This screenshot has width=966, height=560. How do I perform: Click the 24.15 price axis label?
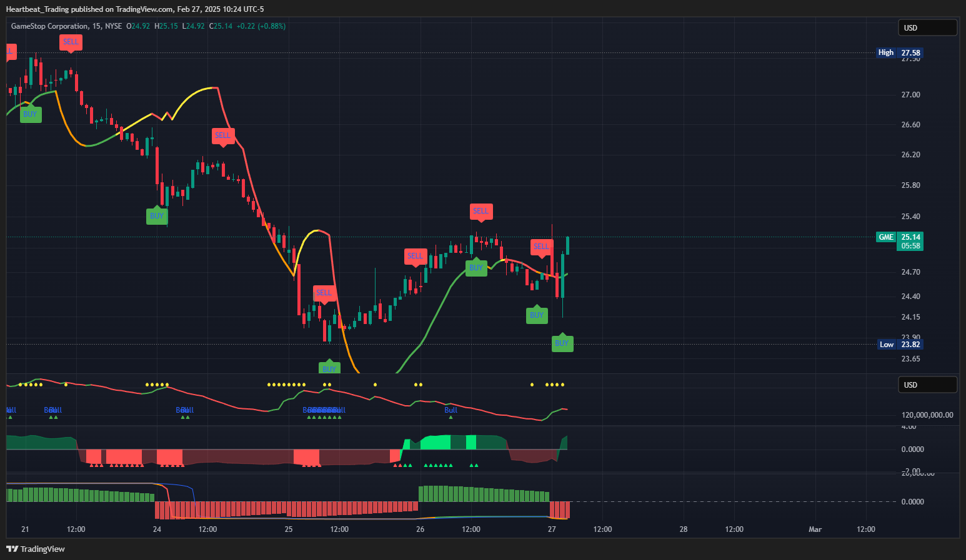(x=910, y=317)
